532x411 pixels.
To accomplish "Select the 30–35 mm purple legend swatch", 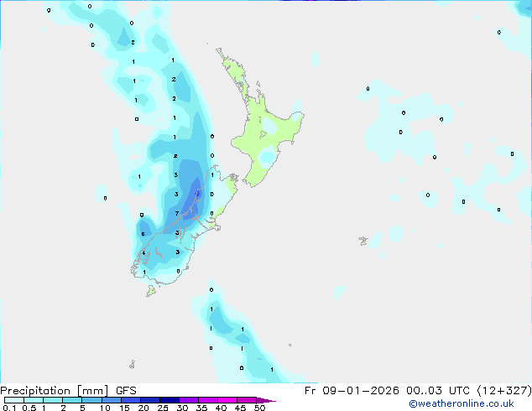I will [188, 400].
